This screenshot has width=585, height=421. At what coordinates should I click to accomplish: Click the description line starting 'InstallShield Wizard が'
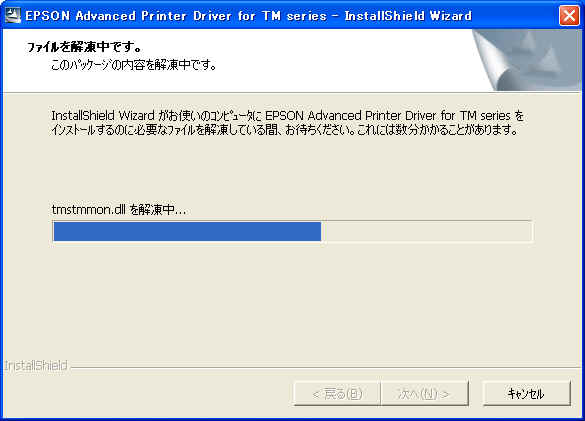288,116
